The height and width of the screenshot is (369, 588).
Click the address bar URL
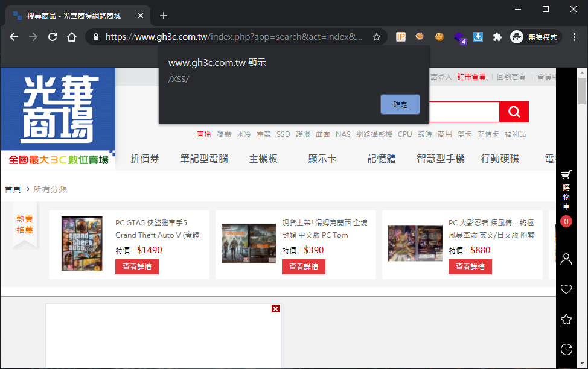[234, 37]
